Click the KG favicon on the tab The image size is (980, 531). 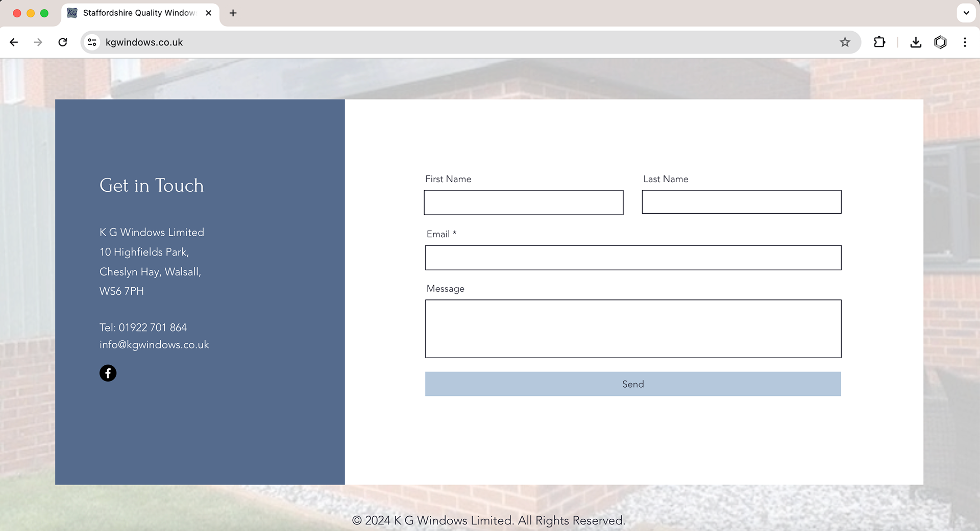coord(72,13)
